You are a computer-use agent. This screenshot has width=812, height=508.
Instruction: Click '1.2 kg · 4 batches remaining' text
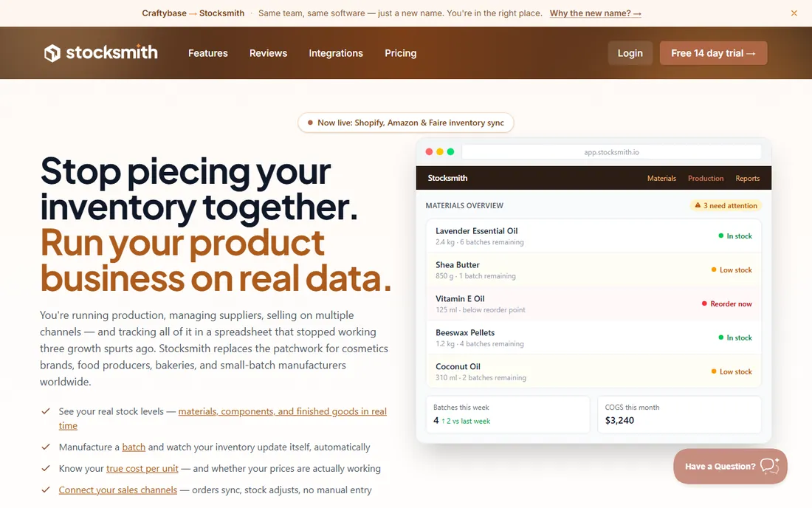(480, 344)
